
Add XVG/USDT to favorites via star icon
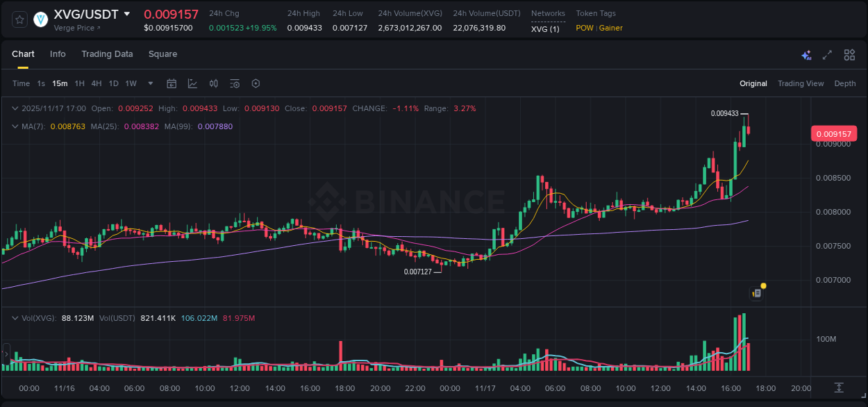tap(19, 19)
